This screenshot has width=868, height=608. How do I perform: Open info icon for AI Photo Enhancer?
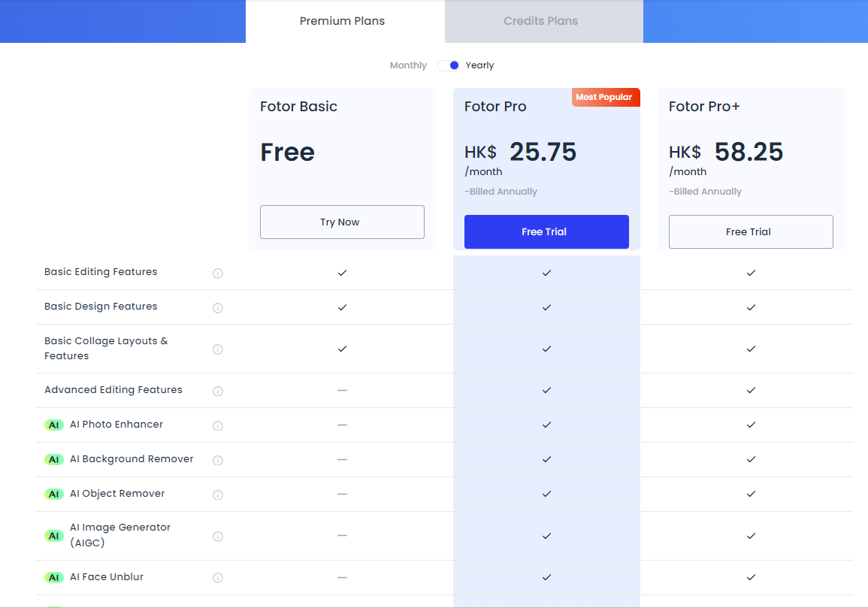(x=217, y=426)
